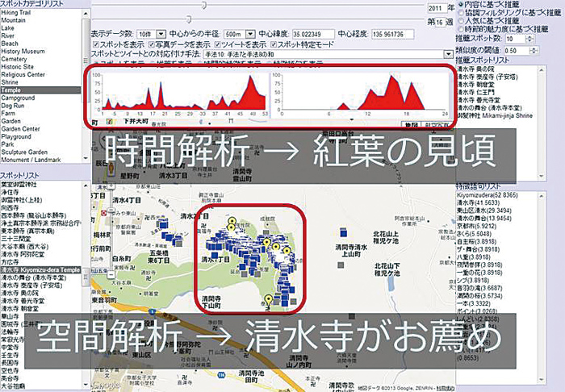Select 協調フィルタリングに基づく推薦 radio option

461,15
